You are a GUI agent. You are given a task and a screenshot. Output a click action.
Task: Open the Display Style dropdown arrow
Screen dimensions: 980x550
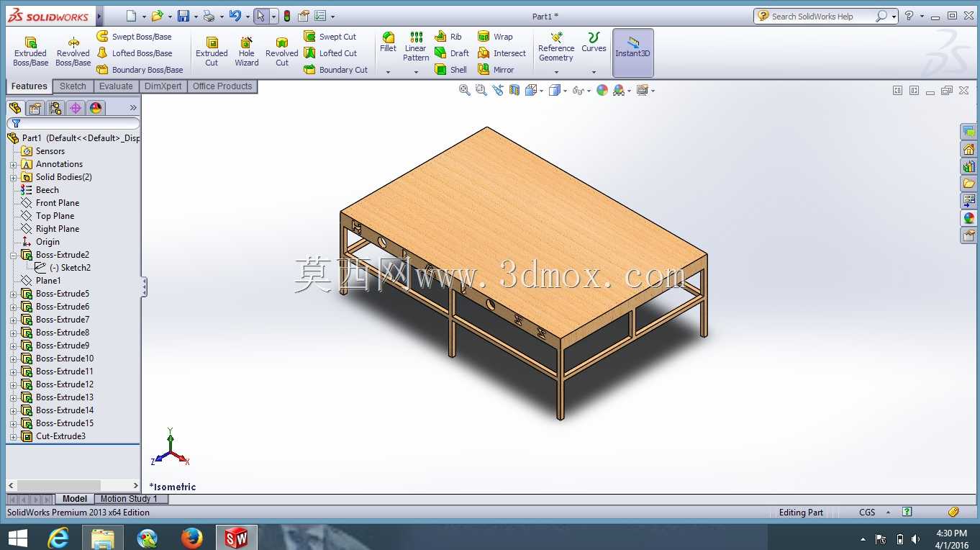(566, 91)
